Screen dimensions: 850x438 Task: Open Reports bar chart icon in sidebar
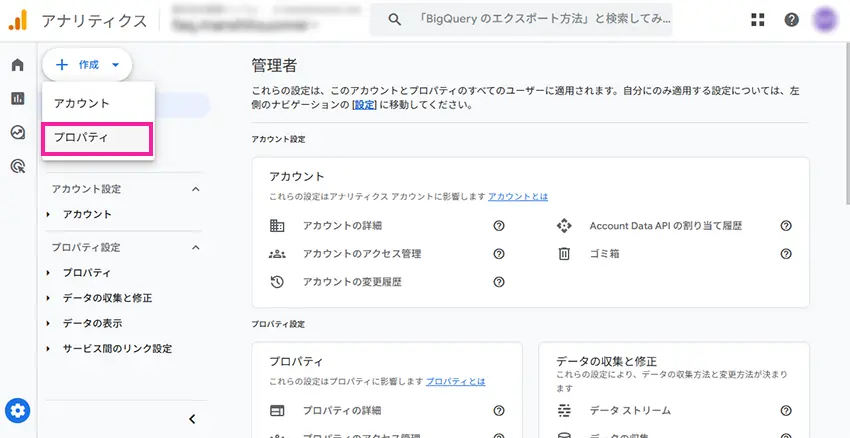[17, 98]
